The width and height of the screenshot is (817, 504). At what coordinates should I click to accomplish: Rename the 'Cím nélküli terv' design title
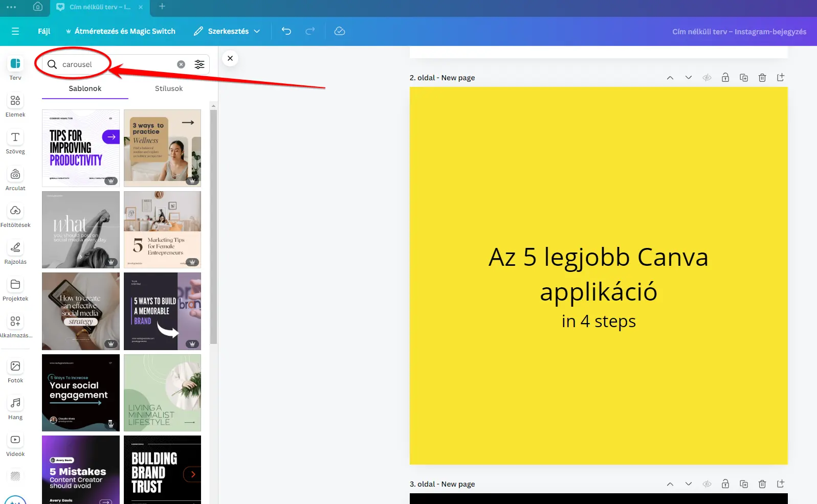[x=739, y=32]
